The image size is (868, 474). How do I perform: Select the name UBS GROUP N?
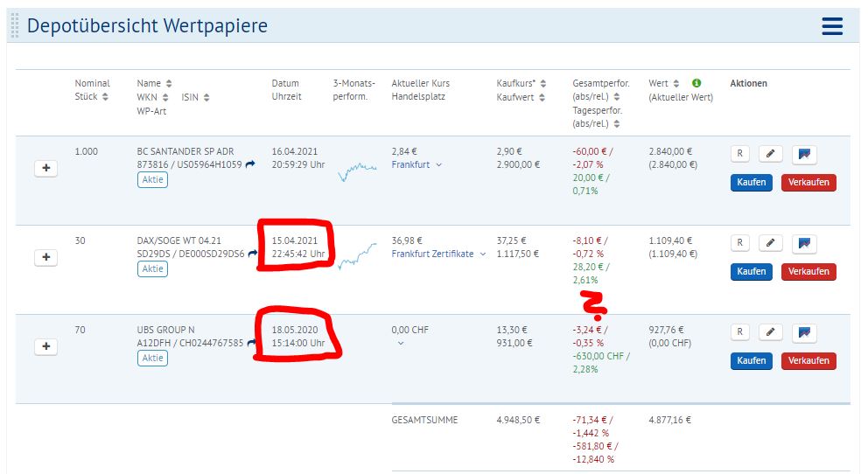165,330
